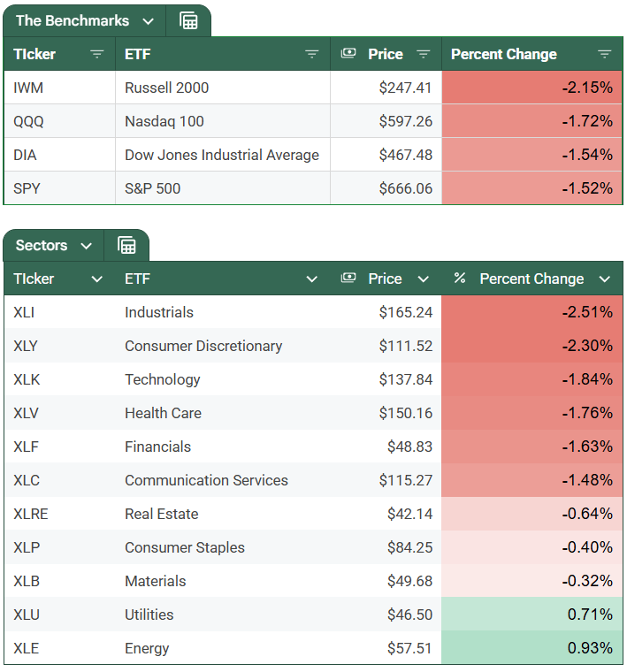The height and width of the screenshot is (672, 627).
Task: Open the Sectors Percent Change dropdown arrow
Action: coord(605,279)
